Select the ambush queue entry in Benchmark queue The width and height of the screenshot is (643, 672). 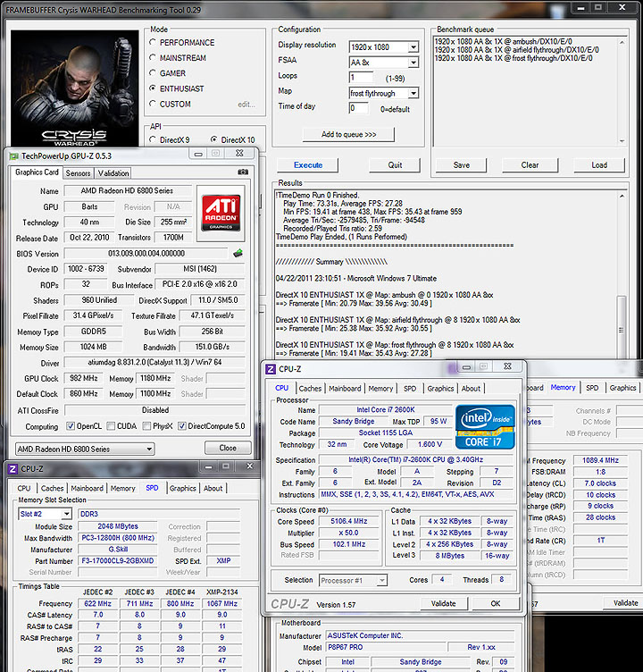point(504,42)
